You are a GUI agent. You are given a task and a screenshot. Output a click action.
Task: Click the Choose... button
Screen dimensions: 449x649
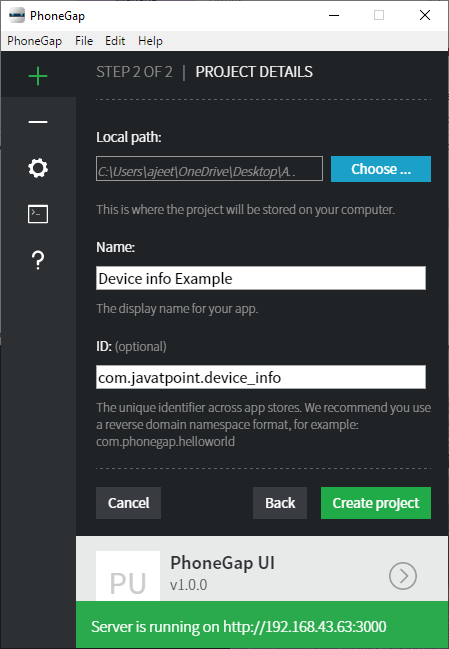pos(381,169)
